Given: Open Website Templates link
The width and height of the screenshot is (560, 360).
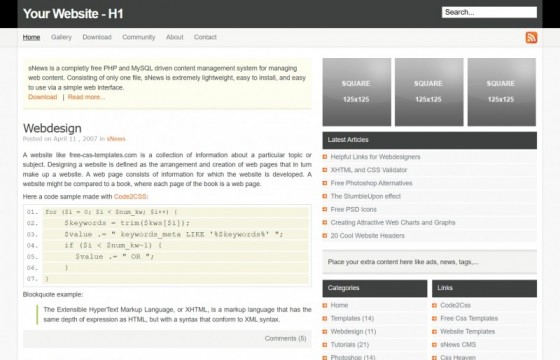Looking at the screenshot, I should pyautogui.click(x=468, y=331).
